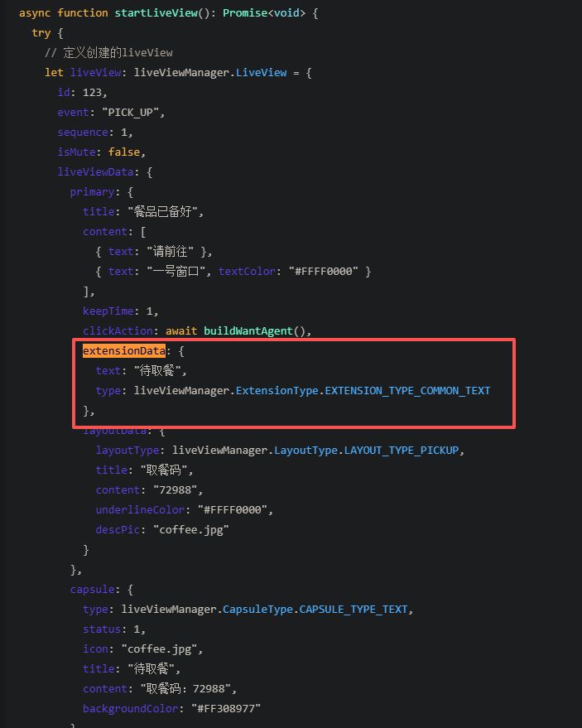The height and width of the screenshot is (728, 582).
Task: Click the primary property key
Action: click(x=93, y=192)
